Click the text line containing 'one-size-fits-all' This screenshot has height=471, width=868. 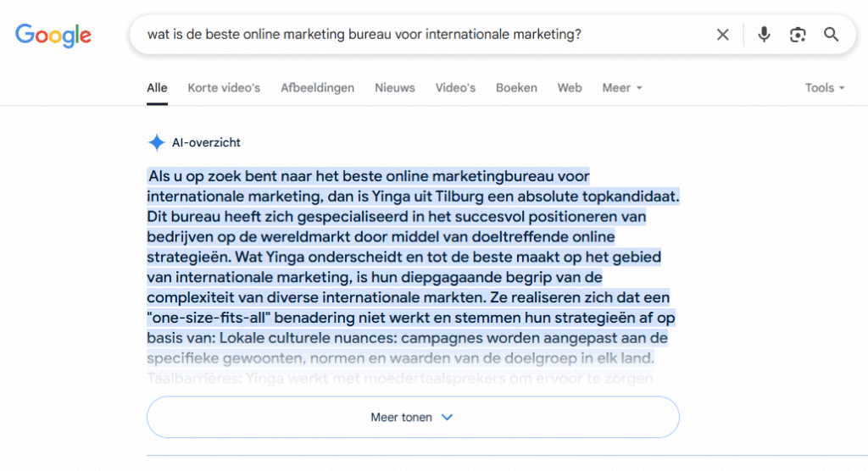(411, 318)
